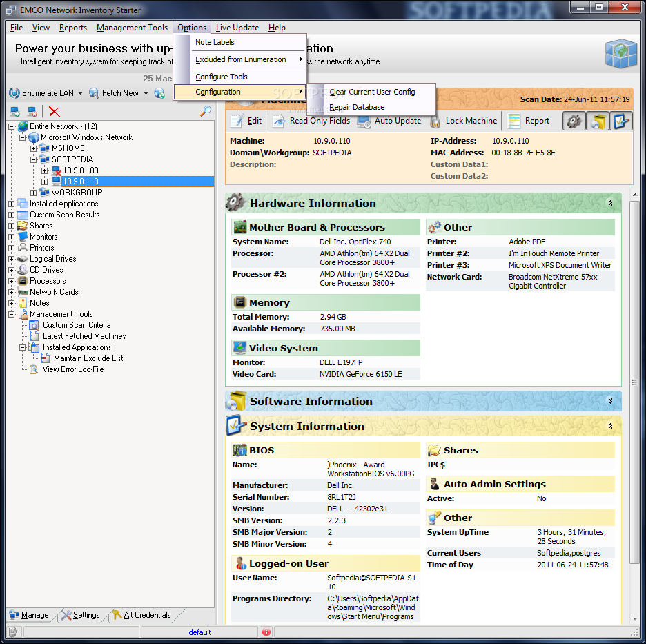Open the Fetch New dropdown arrow
This screenshot has width=646, height=644.
tap(146, 93)
